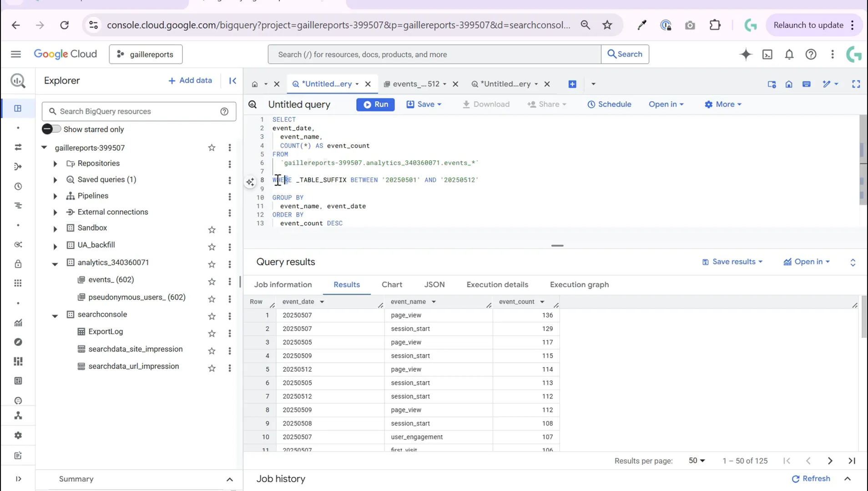The image size is (868, 491).
Task: Click Schedule query button
Action: coord(609,104)
